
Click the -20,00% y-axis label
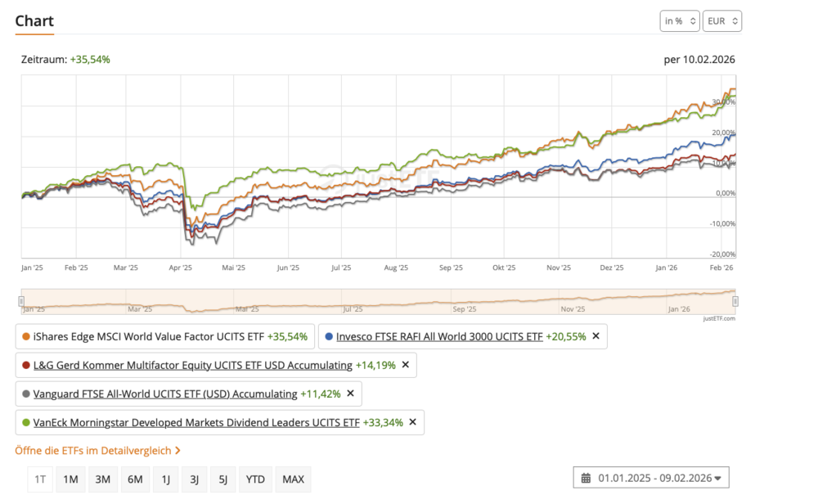[722, 254]
